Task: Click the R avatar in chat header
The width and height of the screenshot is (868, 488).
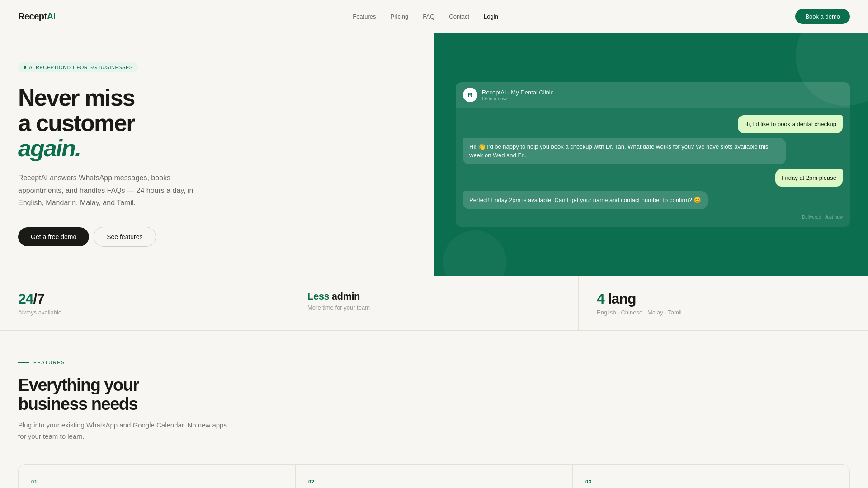Action: coord(470,95)
